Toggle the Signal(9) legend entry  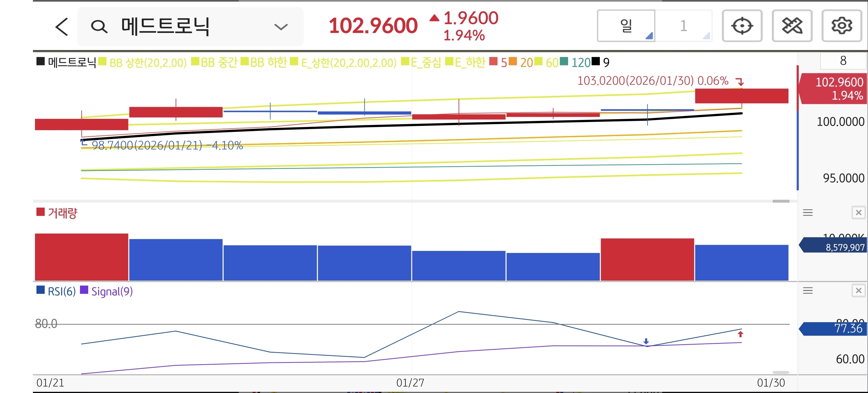pyautogui.click(x=111, y=291)
